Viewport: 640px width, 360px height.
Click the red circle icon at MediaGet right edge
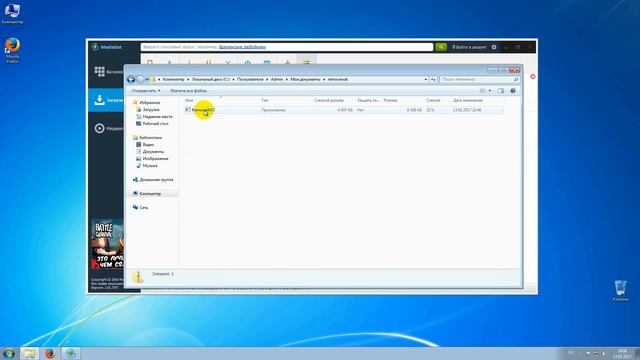pyautogui.click(x=532, y=76)
